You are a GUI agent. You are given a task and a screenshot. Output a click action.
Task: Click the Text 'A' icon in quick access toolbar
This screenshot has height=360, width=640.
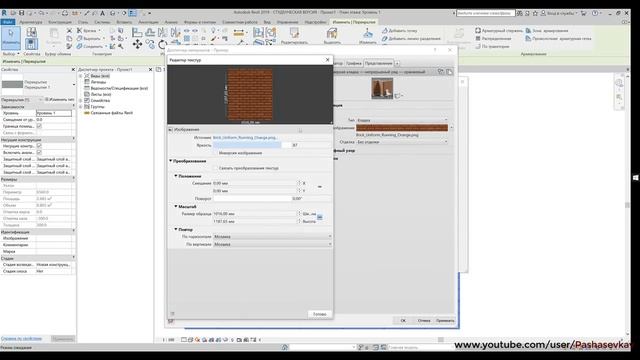[102, 13]
